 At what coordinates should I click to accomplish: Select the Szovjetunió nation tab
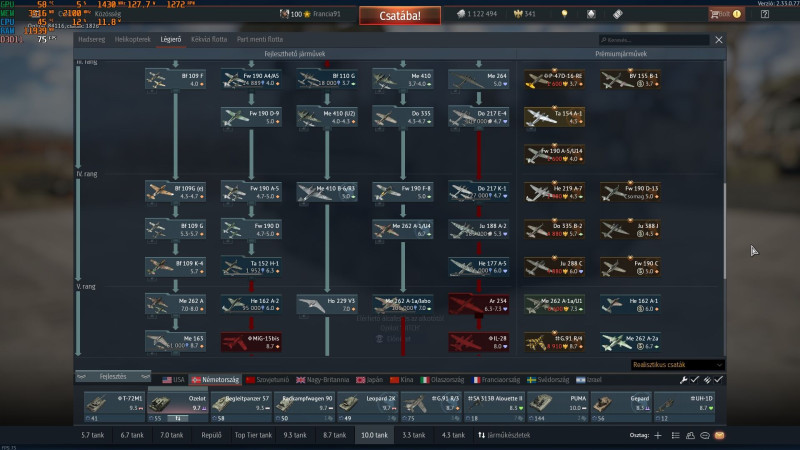click(267, 380)
